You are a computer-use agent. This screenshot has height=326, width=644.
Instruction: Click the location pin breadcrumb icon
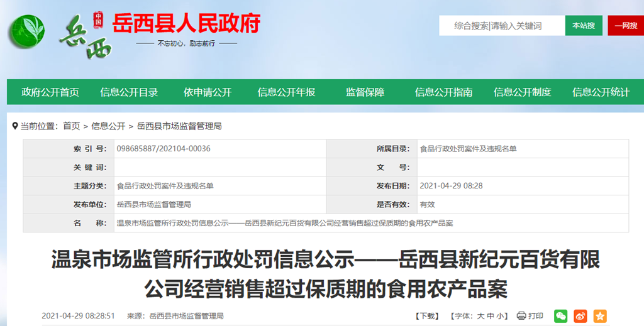[x=15, y=126]
